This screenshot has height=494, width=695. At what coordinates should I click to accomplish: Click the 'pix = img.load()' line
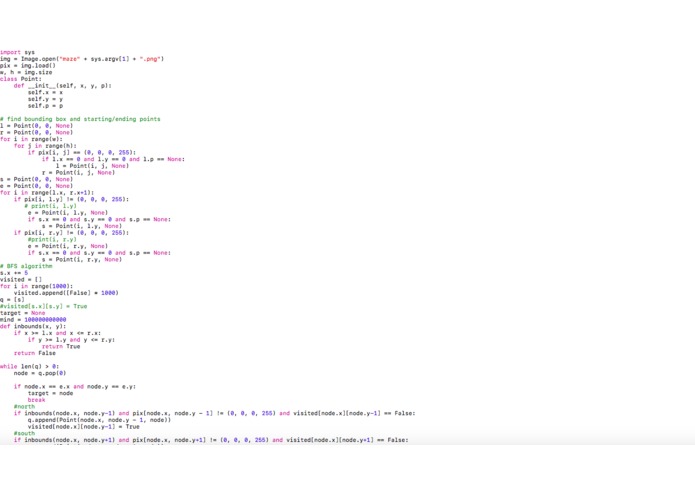[x=28, y=66]
